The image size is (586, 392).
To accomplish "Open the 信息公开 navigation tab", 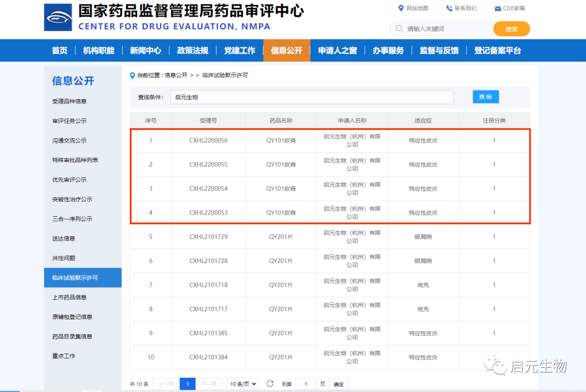I will tap(286, 50).
